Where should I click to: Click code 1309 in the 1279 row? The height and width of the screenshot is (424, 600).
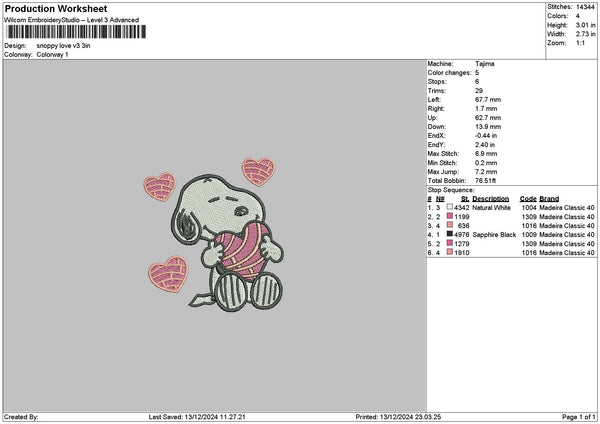point(529,244)
